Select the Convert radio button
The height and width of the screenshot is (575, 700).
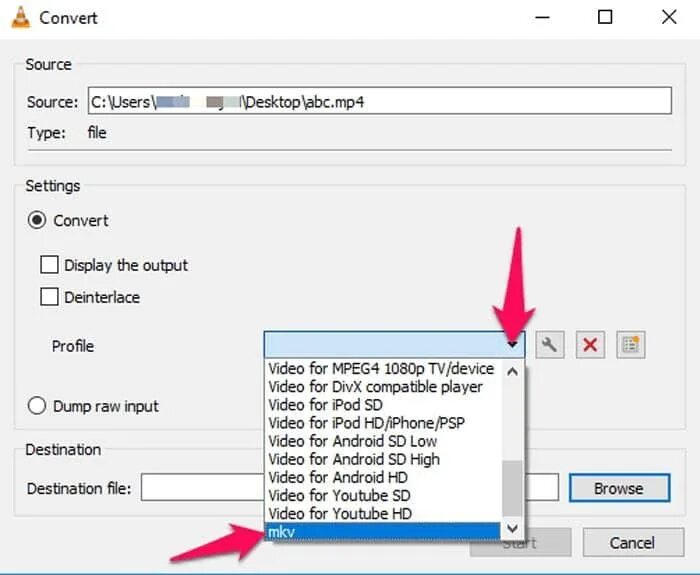(x=37, y=220)
